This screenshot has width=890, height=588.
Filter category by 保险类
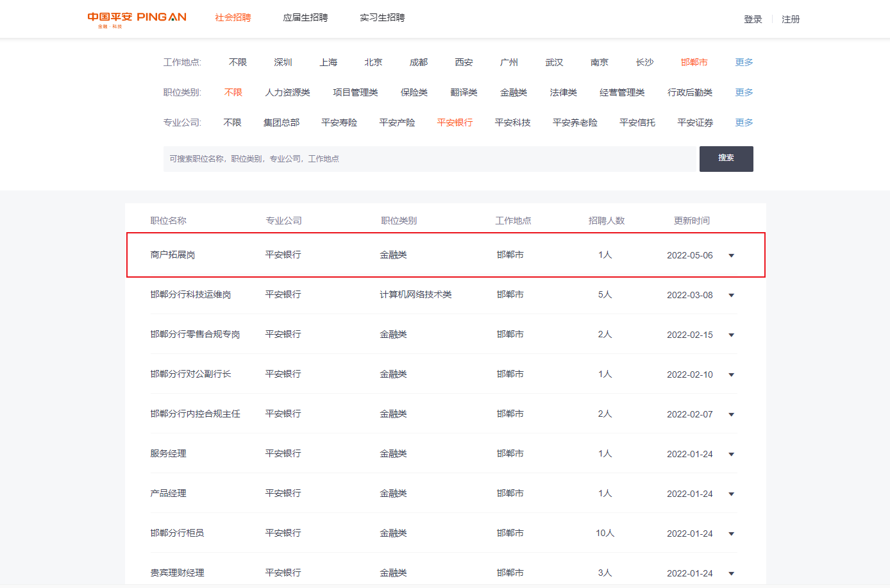[x=414, y=92]
